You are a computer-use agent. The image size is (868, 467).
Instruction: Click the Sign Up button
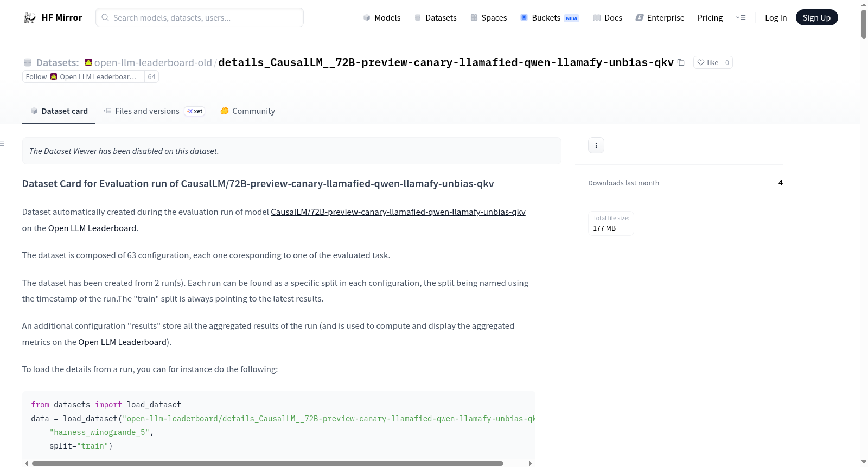pyautogui.click(x=816, y=17)
